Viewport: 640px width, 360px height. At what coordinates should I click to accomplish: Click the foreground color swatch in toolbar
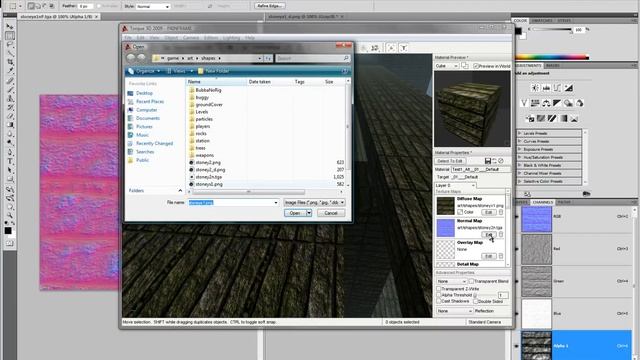coord(8,230)
